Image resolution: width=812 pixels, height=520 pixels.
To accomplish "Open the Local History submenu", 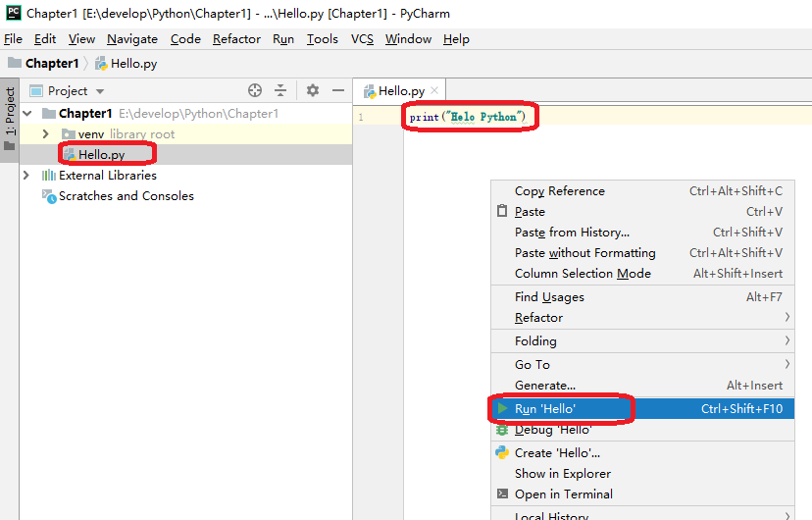I will click(642, 515).
